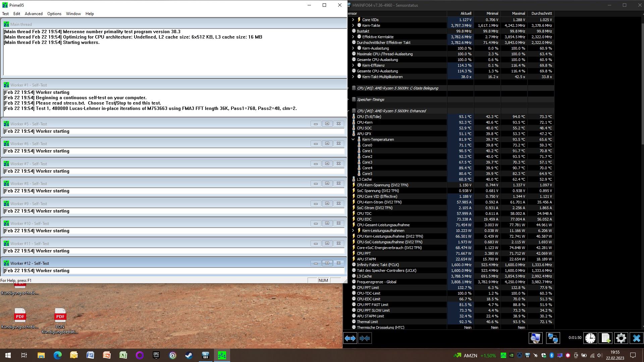Switch to HWiNFO taskbar icon

coord(206,355)
